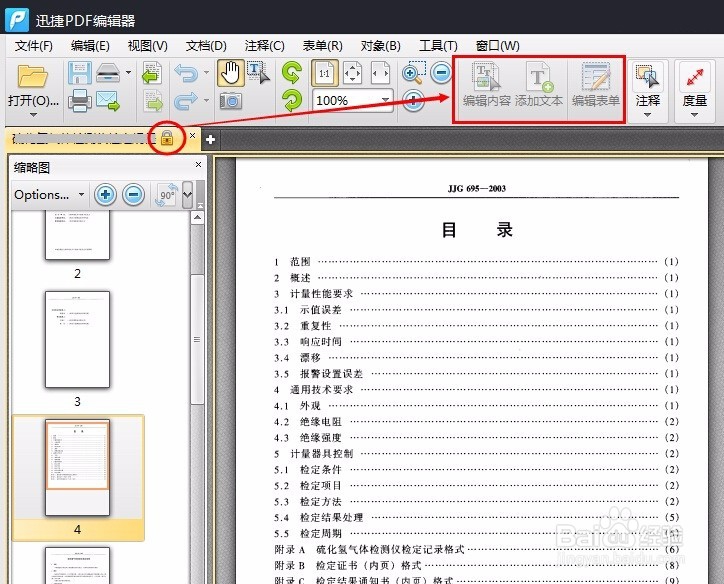The height and width of the screenshot is (584, 724).
Task: Open the scanner dropdown arrow
Action: (128, 72)
